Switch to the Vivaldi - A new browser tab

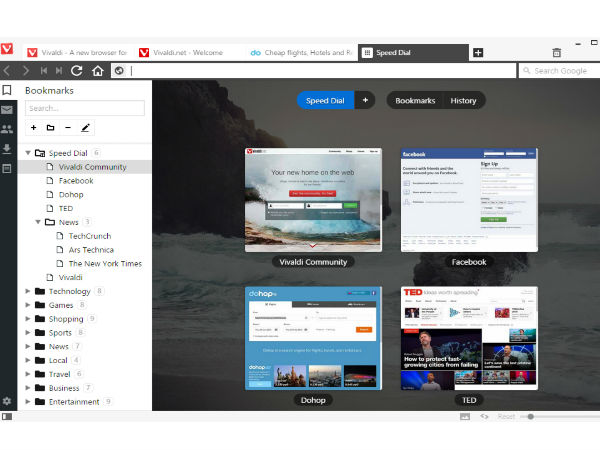(77, 53)
